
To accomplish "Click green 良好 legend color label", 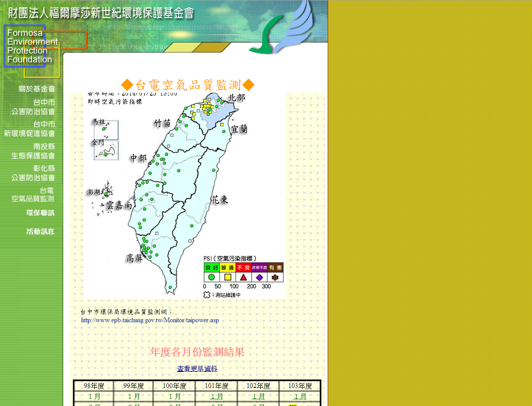I will coord(211,267).
